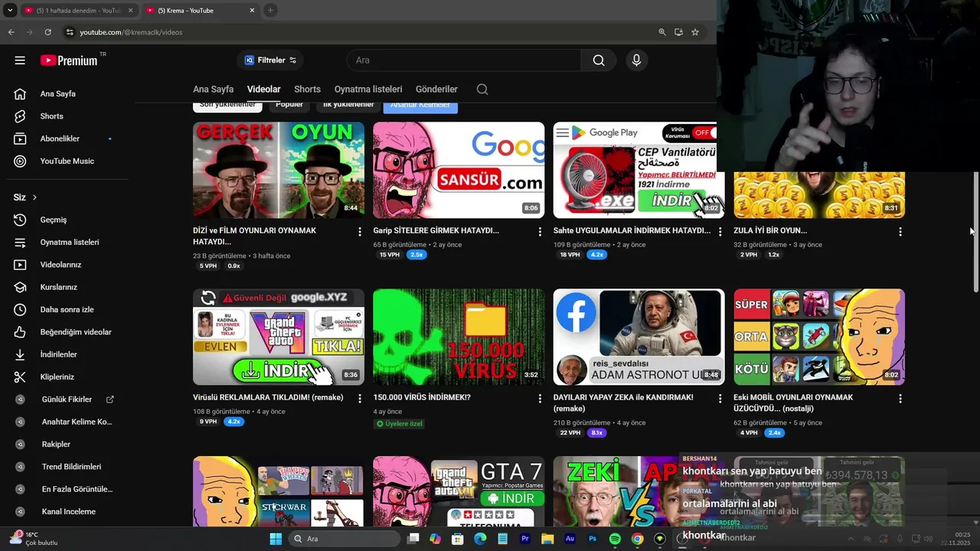This screenshot has height=551, width=980.
Task: View site information icon in the address bar
Action: click(70, 32)
